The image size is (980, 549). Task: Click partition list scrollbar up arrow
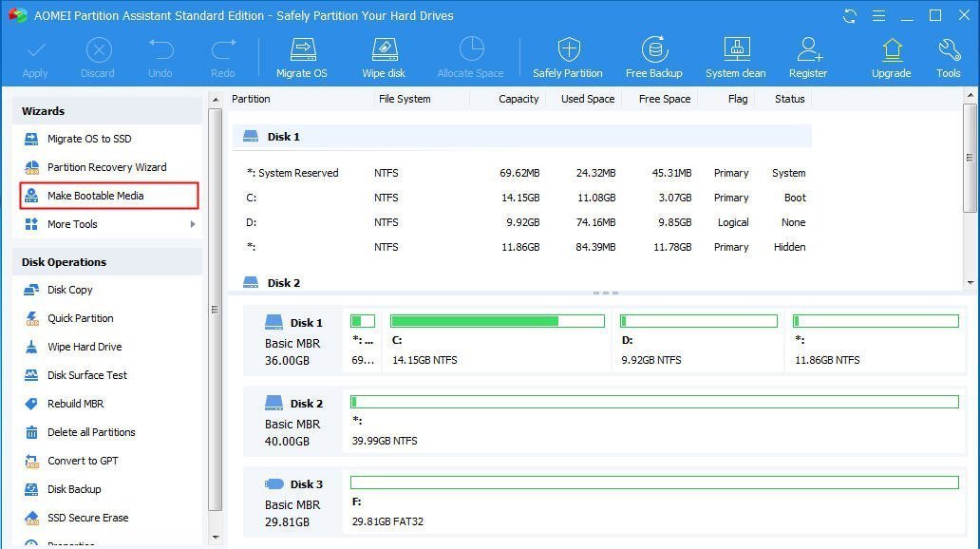click(x=970, y=96)
